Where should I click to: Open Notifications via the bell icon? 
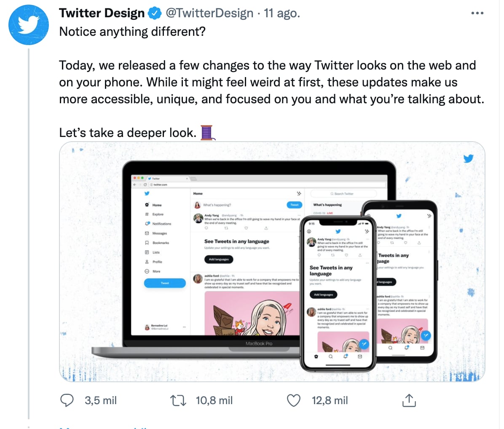pos(146,223)
